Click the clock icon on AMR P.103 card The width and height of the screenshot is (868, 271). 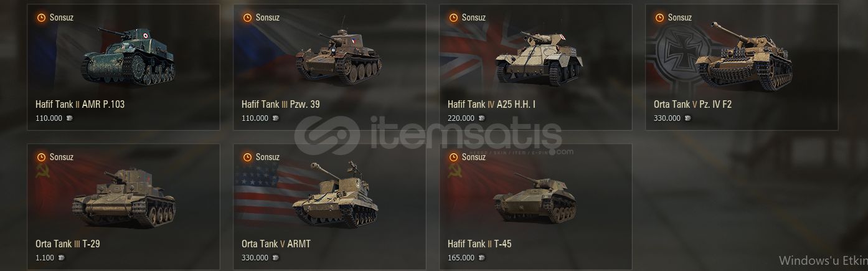(41, 17)
